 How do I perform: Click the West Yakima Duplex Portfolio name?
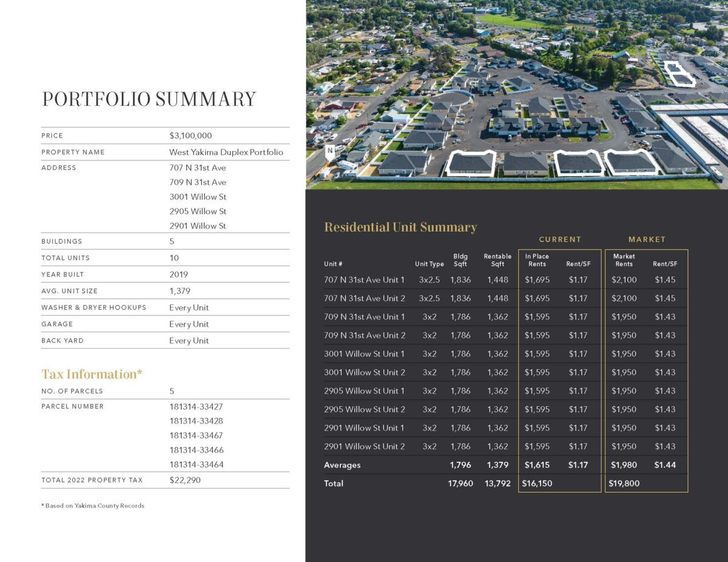(226, 152)
